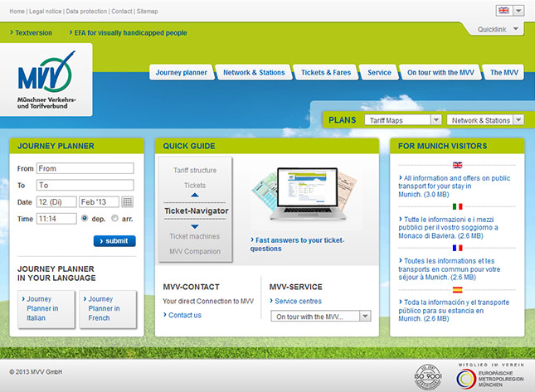Select the dep. radio button
Screen dimensions: 535x392
click(85, 218)
